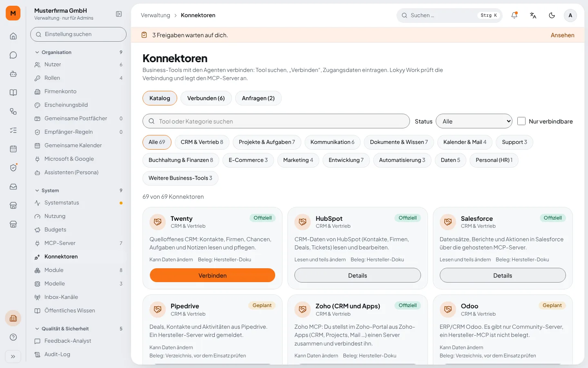Screen dimensions: 588x368
Task: Filter by Buchhaltung & Finanzen category
Action: (181, 160)
